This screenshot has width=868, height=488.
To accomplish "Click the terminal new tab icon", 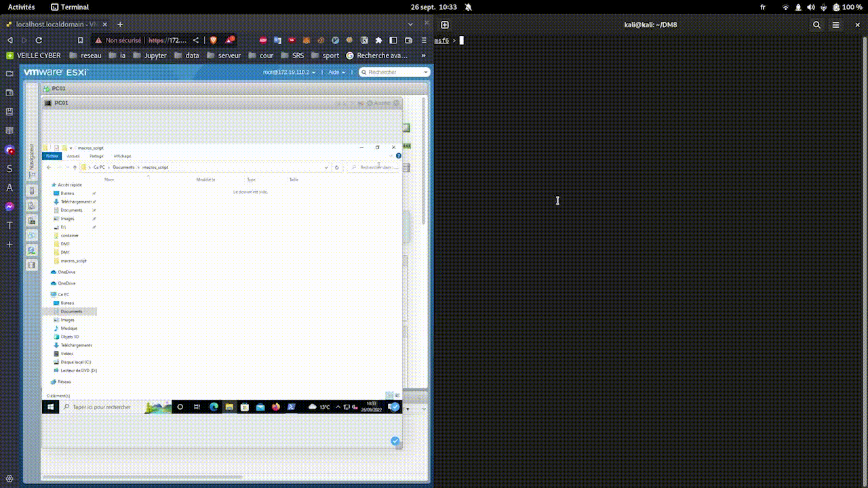I will tap(445, 25).
